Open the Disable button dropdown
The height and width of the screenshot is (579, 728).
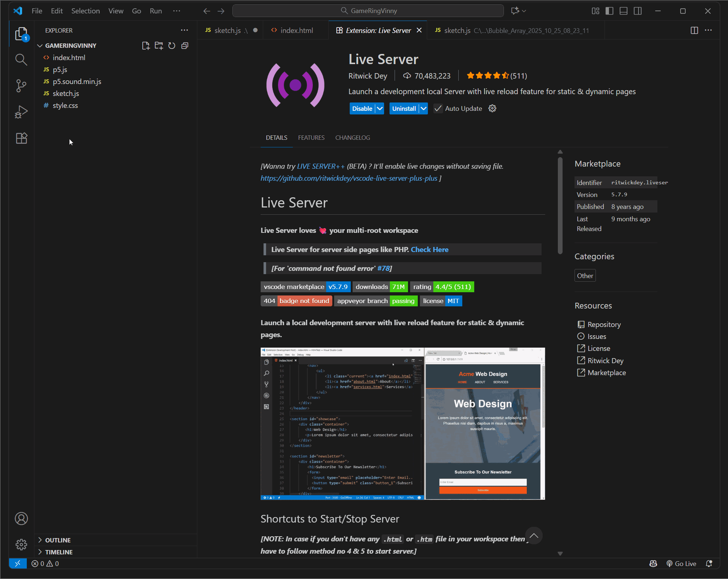379,108
